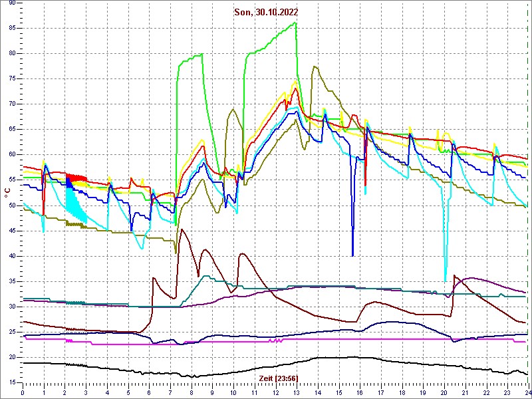The image size is (532, 399).
Task: Click hour 23 on the time axis
Action: click(x=507, y=392)
